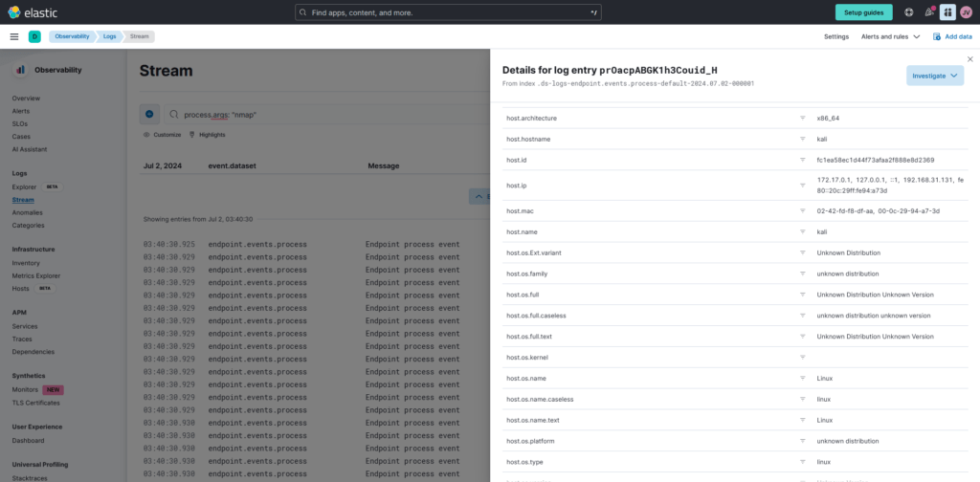Open Alerts in the sidebar
This screenshot has height=482, width=980.
click(21, 111)
